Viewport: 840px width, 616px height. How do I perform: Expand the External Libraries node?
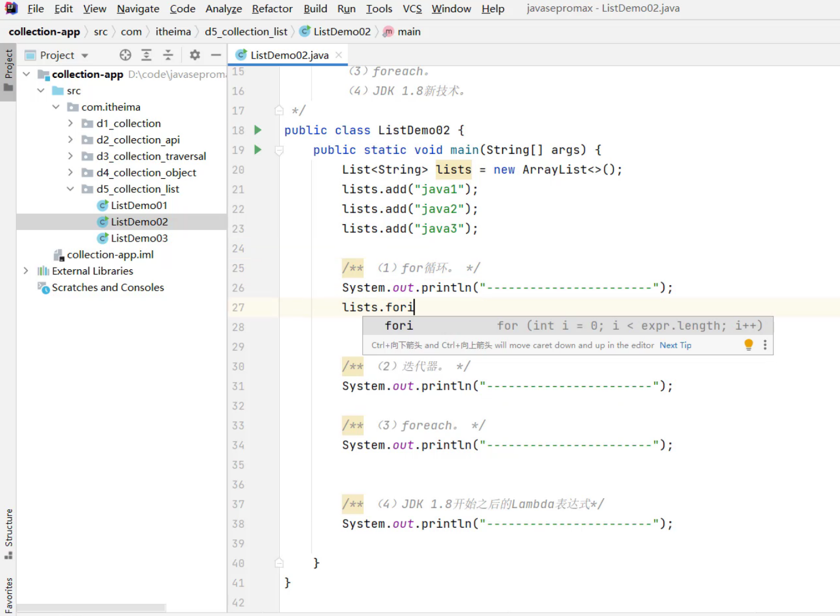coord(26,271)
